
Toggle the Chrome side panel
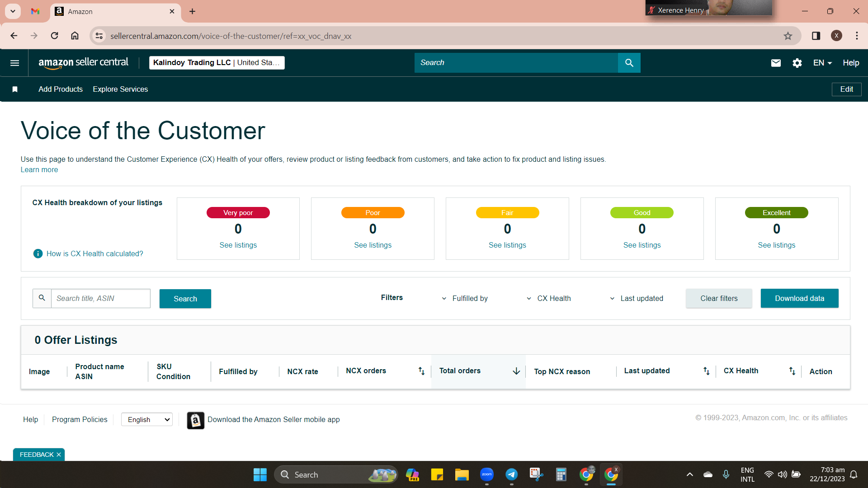[x=816, y=36]
